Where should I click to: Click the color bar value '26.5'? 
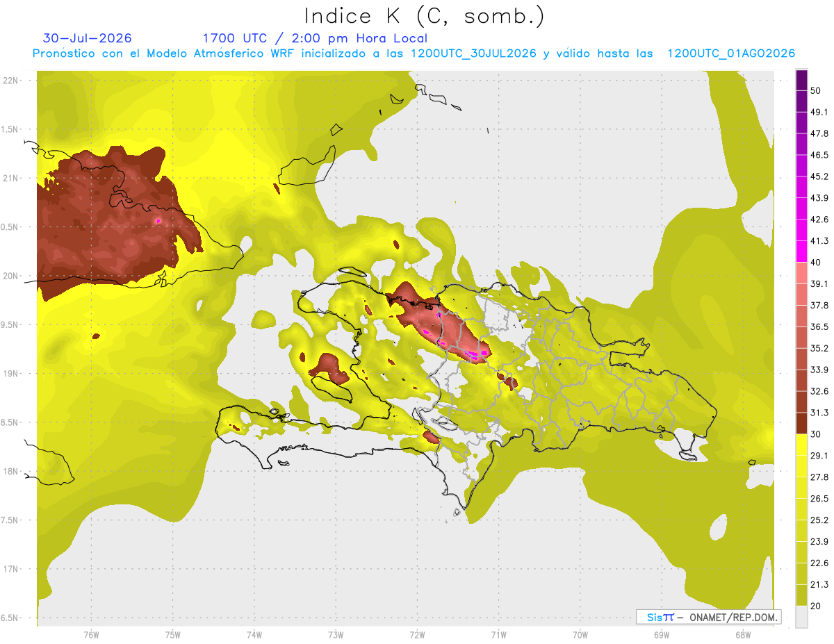point(819,499)
